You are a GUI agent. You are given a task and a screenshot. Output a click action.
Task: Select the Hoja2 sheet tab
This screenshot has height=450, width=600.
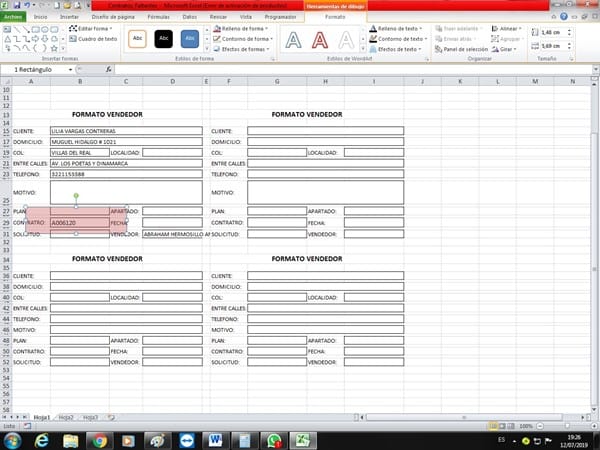(66, 417)
